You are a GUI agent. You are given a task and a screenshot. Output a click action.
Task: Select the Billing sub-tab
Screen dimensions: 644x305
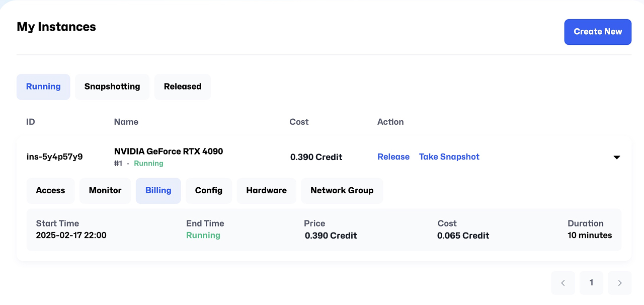(x=158, y=190)
